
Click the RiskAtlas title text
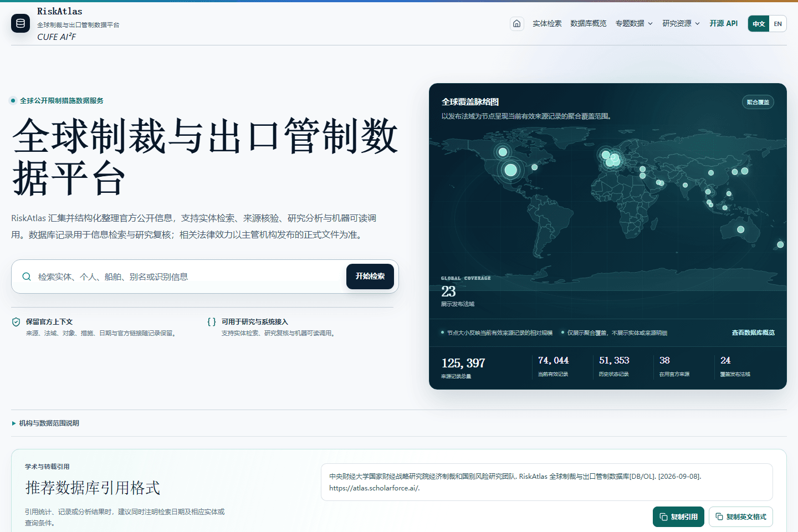tap(60, 11)
